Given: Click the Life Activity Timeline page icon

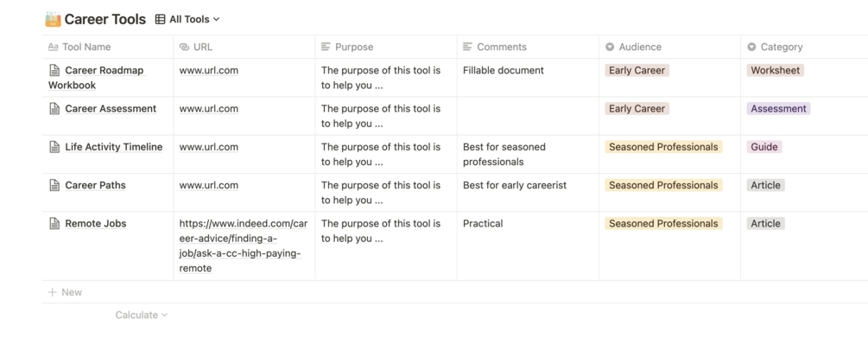Looking at the screenshot, I should pyautogui.click(x=54, y=147).
